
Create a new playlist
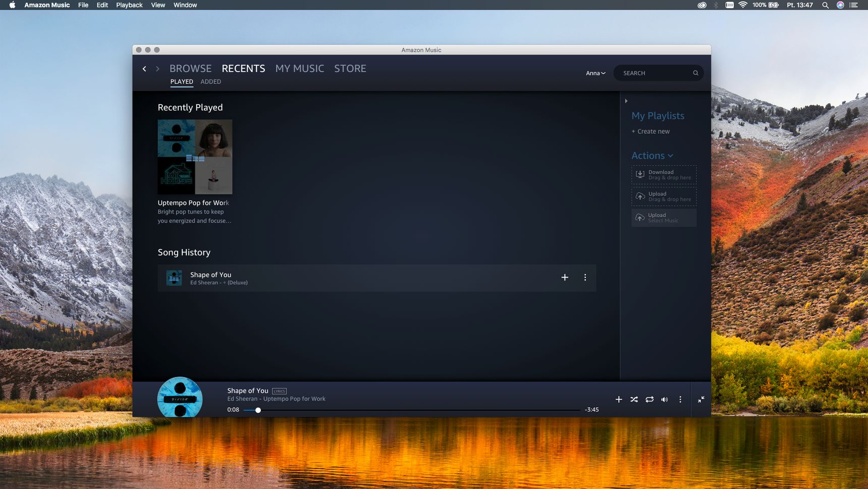tap(650, 131)
